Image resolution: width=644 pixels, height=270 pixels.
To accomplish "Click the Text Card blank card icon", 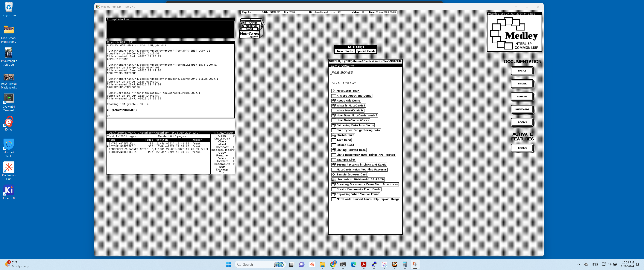I will point(333,140).
